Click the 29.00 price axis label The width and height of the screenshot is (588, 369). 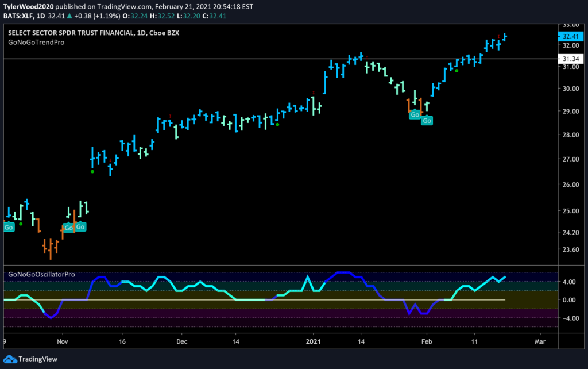pos(570,112)
